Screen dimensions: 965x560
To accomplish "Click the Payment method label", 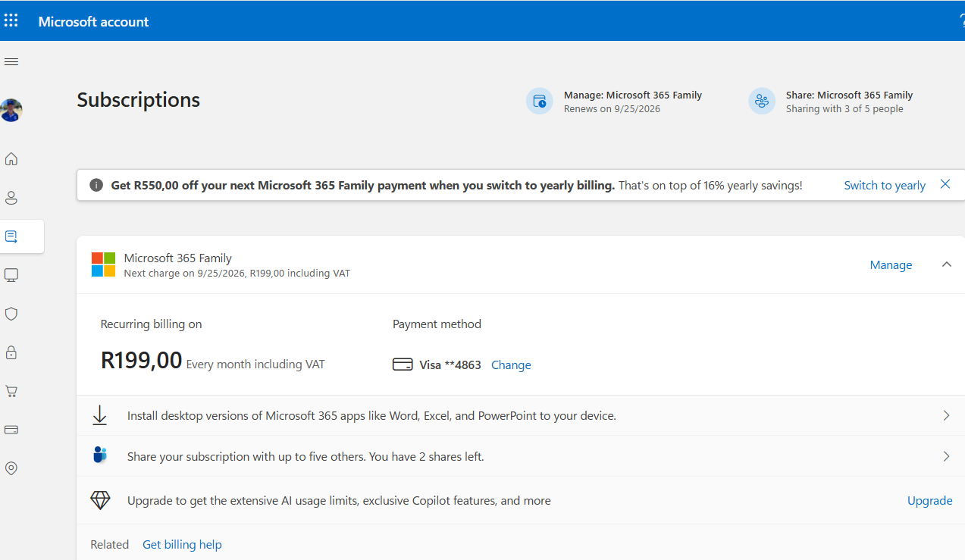I will (437, 324).
